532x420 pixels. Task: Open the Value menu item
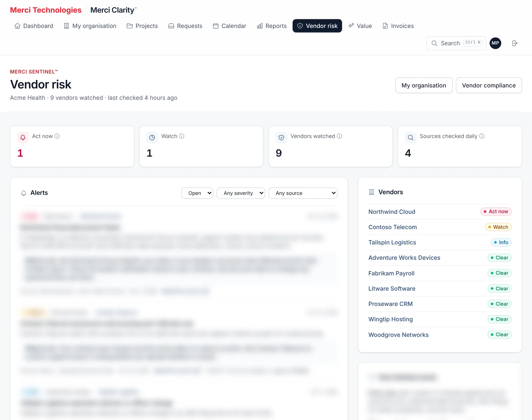[x=360, y=26]
